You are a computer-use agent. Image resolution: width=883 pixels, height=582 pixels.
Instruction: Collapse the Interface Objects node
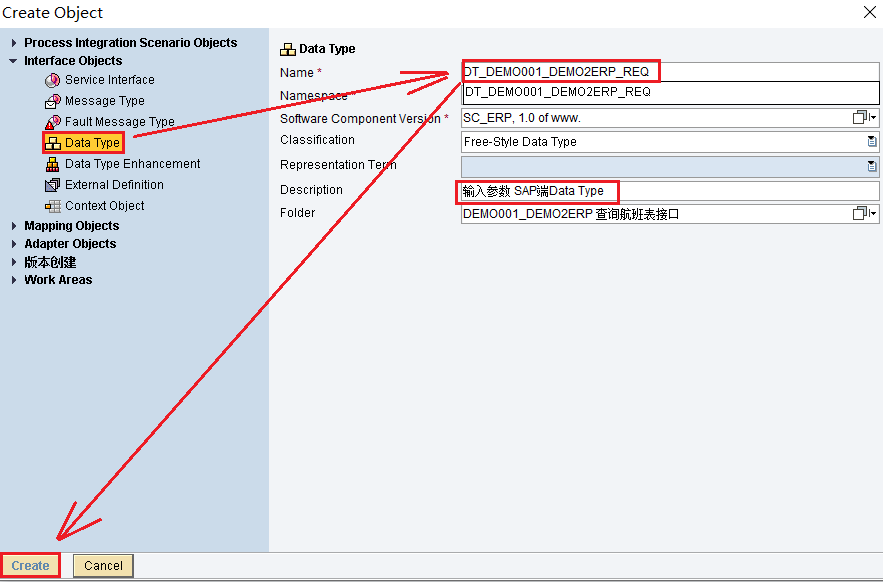point(14,61)
